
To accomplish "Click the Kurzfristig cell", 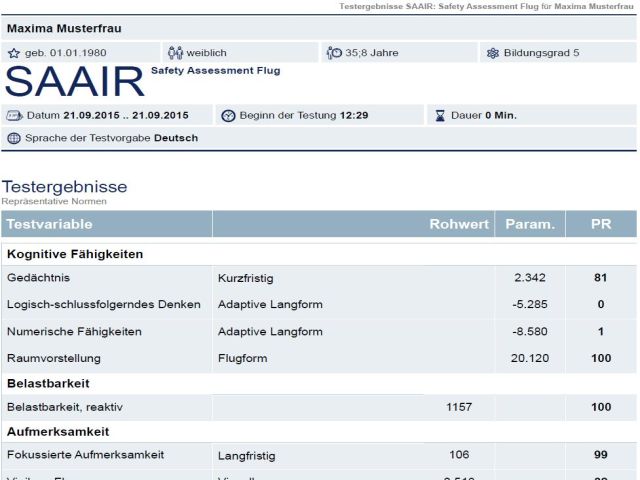I will (246, 278).
